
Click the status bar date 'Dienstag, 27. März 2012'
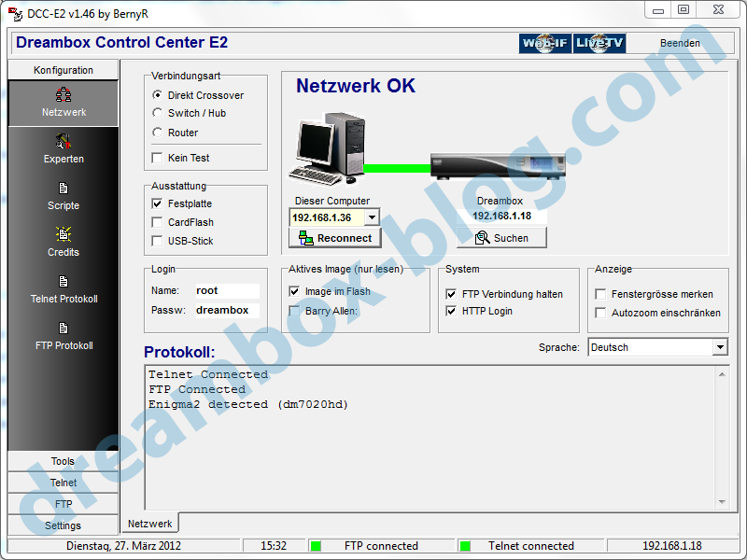tap(123, 546)
